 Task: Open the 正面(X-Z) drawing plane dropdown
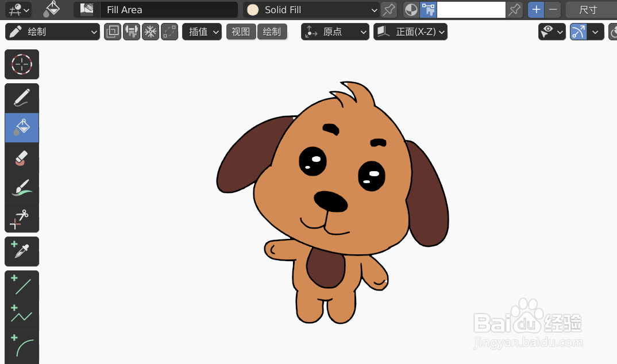point(410,32)
